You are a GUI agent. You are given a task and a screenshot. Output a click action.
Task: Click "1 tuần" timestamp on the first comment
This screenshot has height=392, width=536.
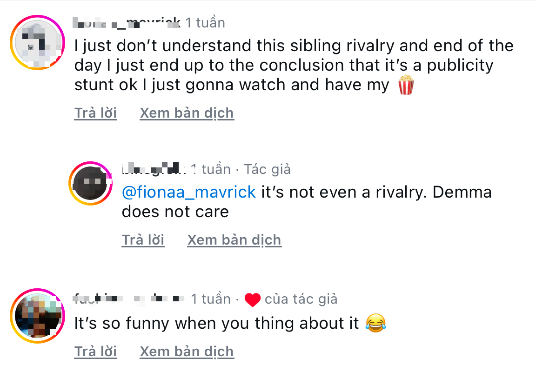[x=205, y=23]
